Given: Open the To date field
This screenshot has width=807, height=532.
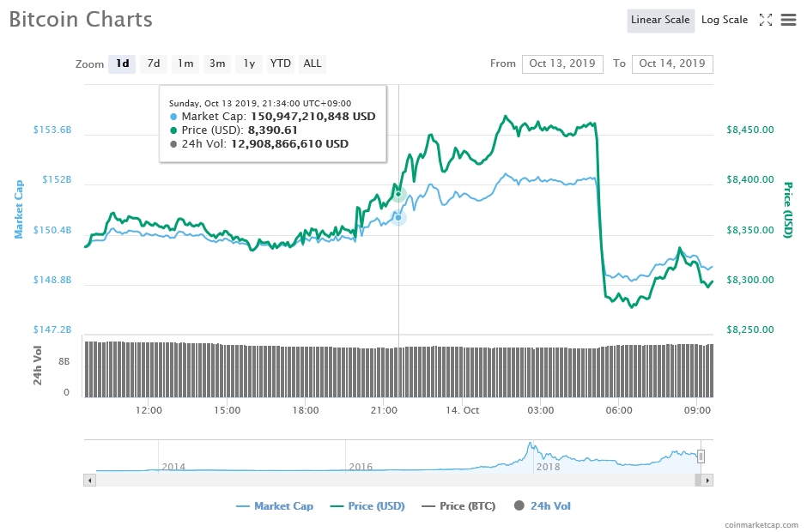Looking at the screenshot, I should [671, 63].
